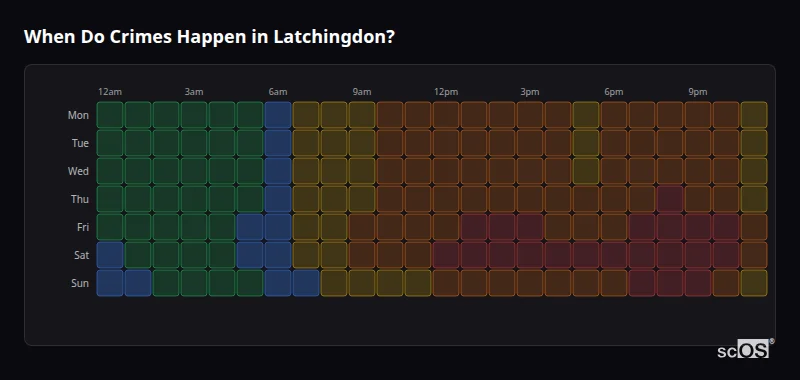Image resolution: width=800 pixels, height=380 pixels.
Task: Pick the yellow Monday 5pm cell
Action: tap(586, 115)
